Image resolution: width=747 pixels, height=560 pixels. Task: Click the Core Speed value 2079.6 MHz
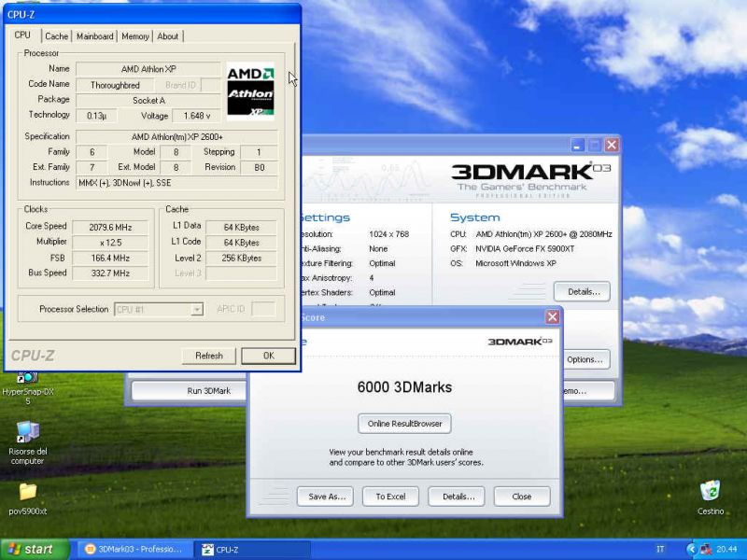point(110,227)
